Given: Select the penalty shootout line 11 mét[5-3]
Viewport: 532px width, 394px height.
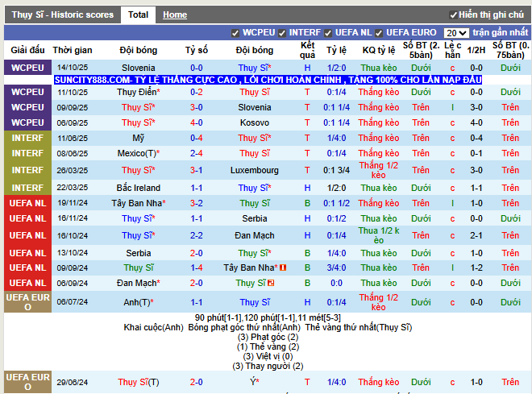Looking at the screenshot, I should tap(319, 318).
